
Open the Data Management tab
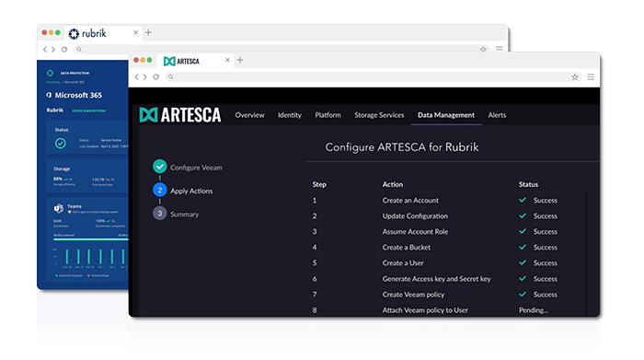pos(446,115)
